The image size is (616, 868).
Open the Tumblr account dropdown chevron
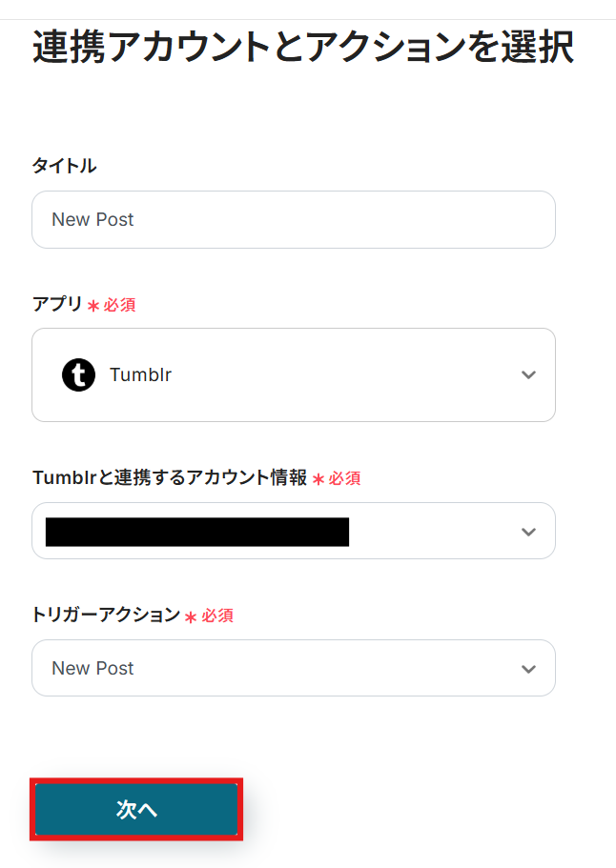(529, 531)
